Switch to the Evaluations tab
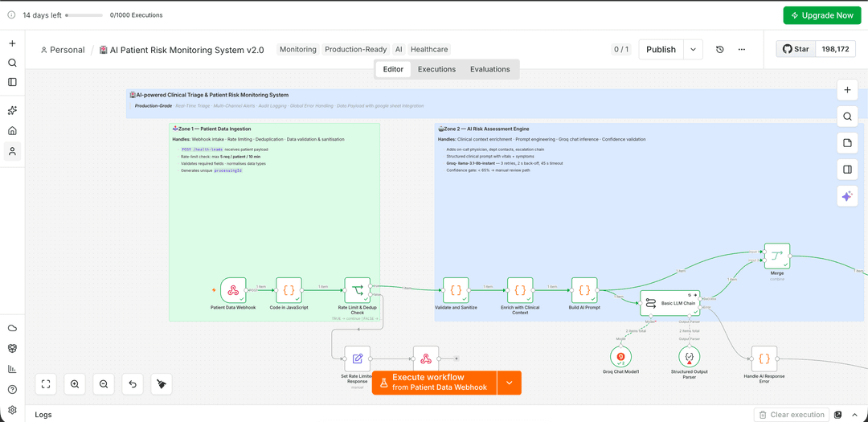The height and width of the screenshot is (422, 868). click(x=490, y=69)
